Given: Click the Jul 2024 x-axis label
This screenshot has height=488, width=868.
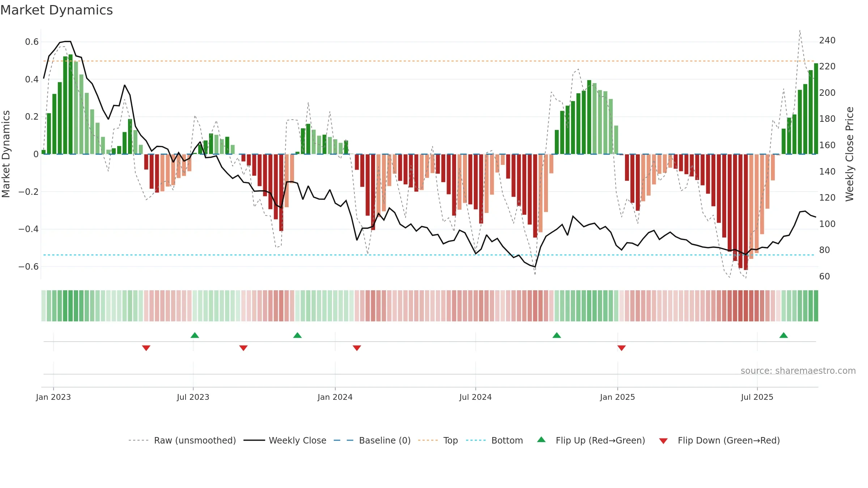Looking at the screenshot, I should (476, 397).
